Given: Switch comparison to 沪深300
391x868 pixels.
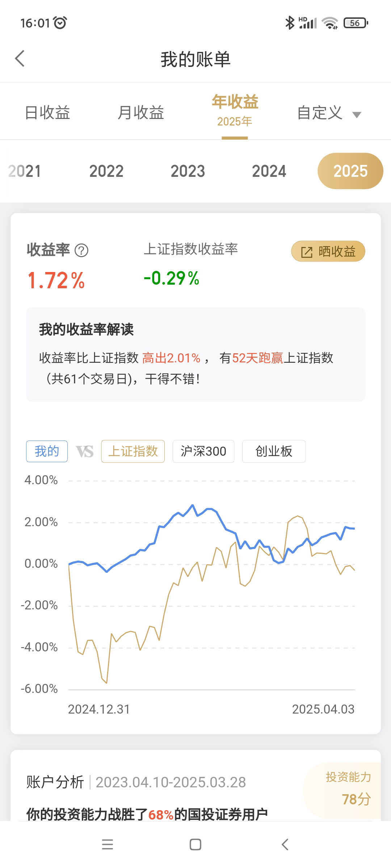Looking at the screenshot, I should point(203,451).
